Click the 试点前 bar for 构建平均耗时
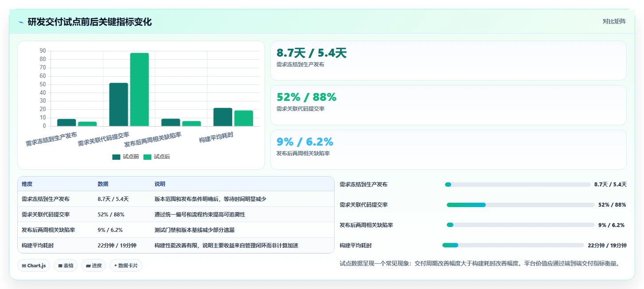This screenshot has height=289, width=644. coord(222,117)
